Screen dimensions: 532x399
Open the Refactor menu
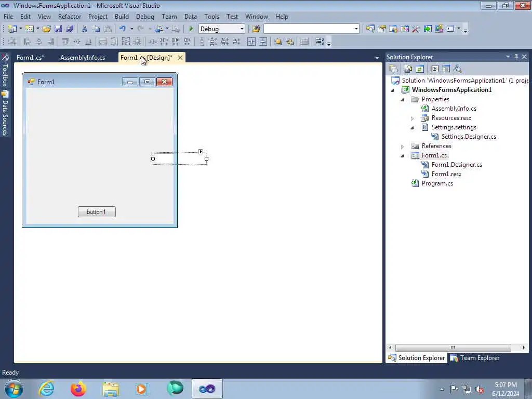[x=70, y=16]
